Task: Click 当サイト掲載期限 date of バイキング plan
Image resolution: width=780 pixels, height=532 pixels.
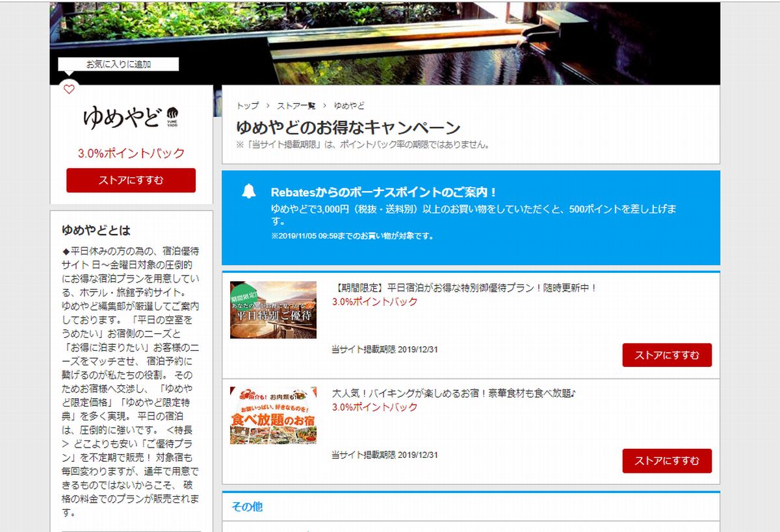Action: (x=385, y=455)
